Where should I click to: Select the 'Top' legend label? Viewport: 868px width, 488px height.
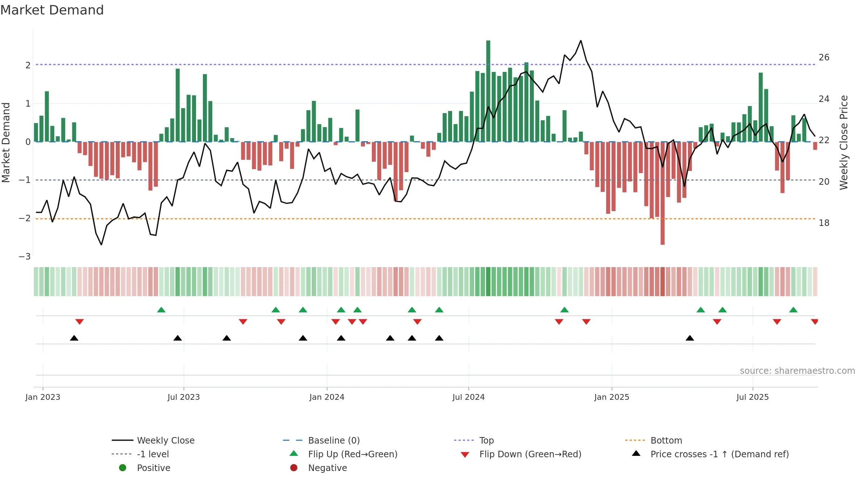click(x=486, y=440)
